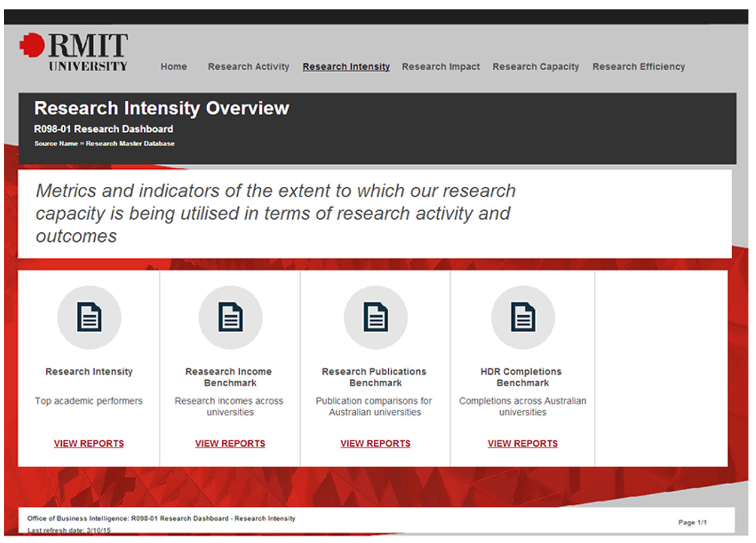Select the Research Intensity menu item
The height and width of the screenshot is (543, 756).
point(346,67)
